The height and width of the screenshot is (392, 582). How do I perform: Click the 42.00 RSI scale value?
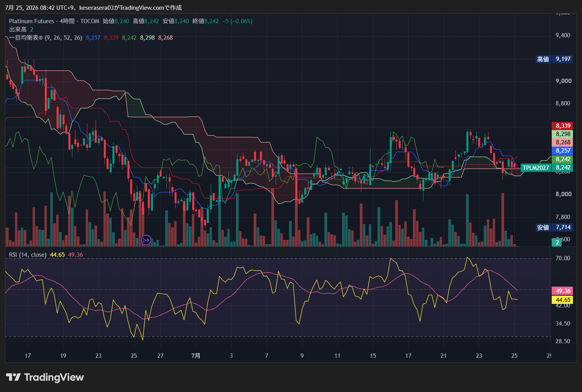pos(563,306)
